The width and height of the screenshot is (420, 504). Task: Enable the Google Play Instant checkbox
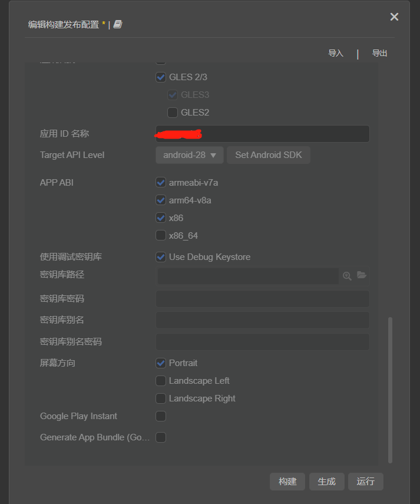coord(161,416)
